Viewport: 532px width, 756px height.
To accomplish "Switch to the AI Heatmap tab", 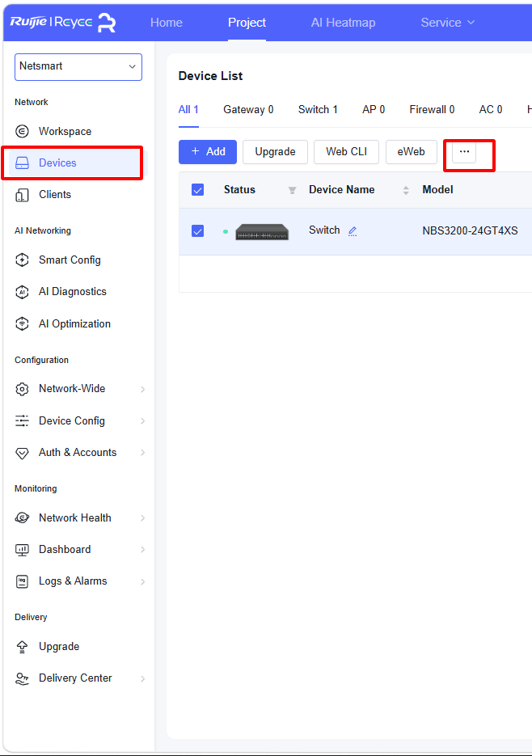I will (343, 23).
